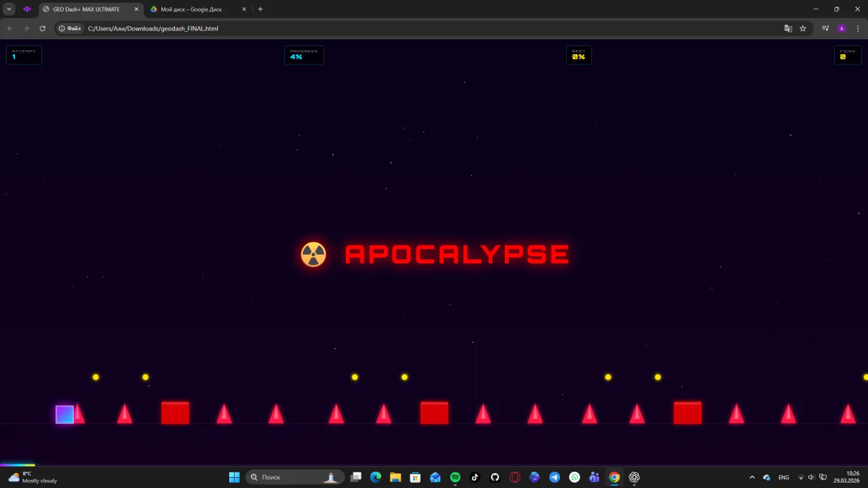This screenshot has width=868, height=488.
Task: Click the ATTEMPT counter in game HUD
Action: [24, 55]
